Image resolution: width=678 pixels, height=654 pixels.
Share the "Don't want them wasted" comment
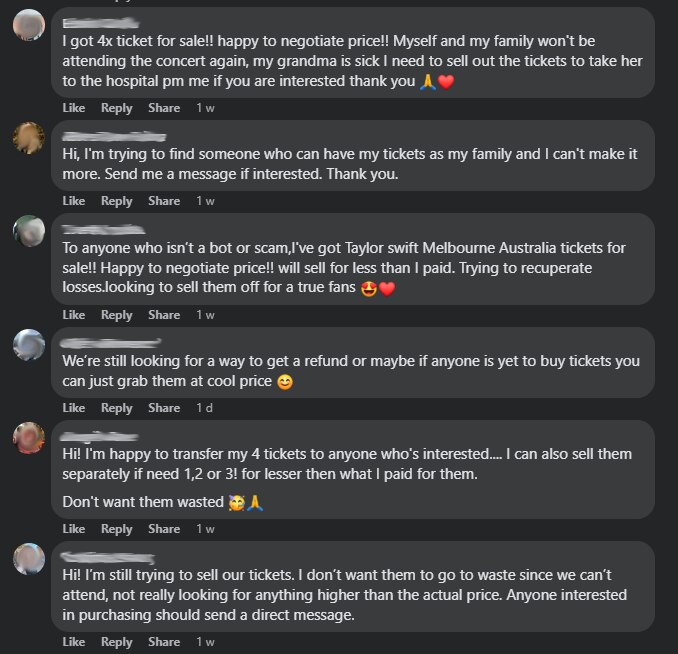click(164, 529)
